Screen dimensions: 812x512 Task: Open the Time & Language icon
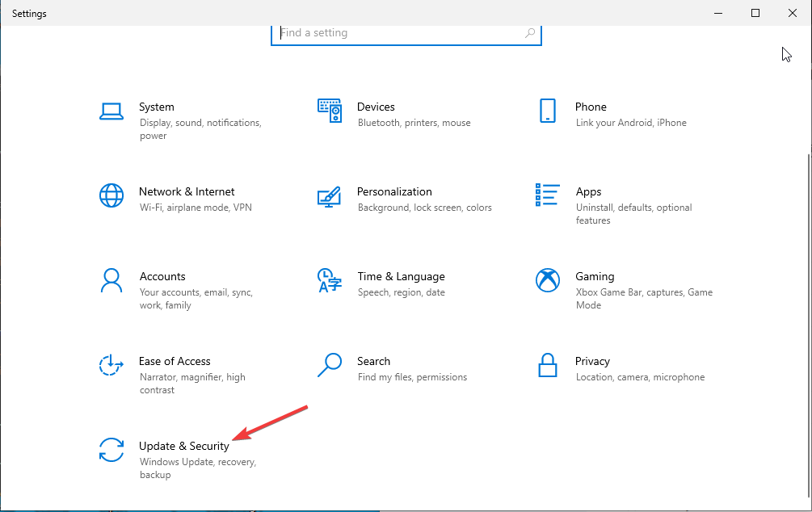click(x=329, y=280)
